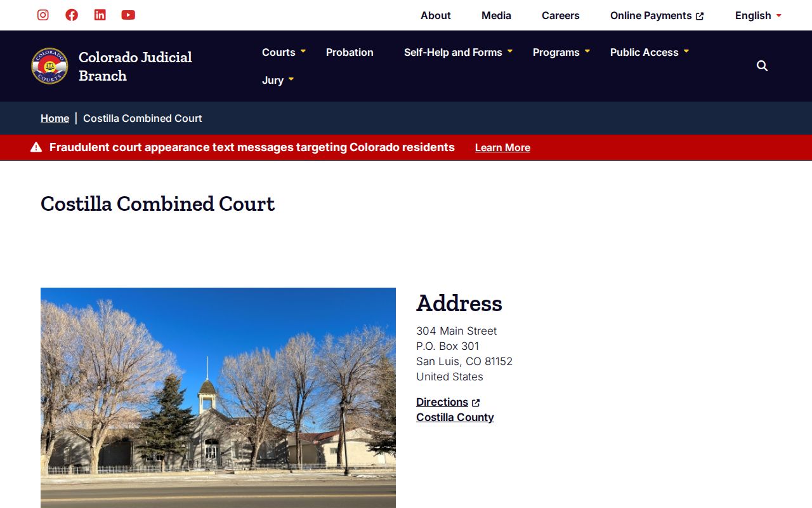Open the Careers page

[x=561, y=16]
